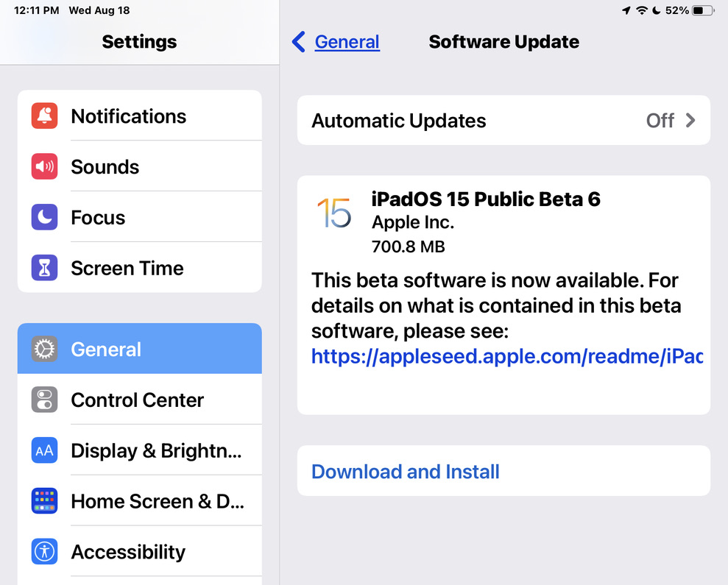
Task: Open the Accessibility settings entry
Action: point(140,551)
